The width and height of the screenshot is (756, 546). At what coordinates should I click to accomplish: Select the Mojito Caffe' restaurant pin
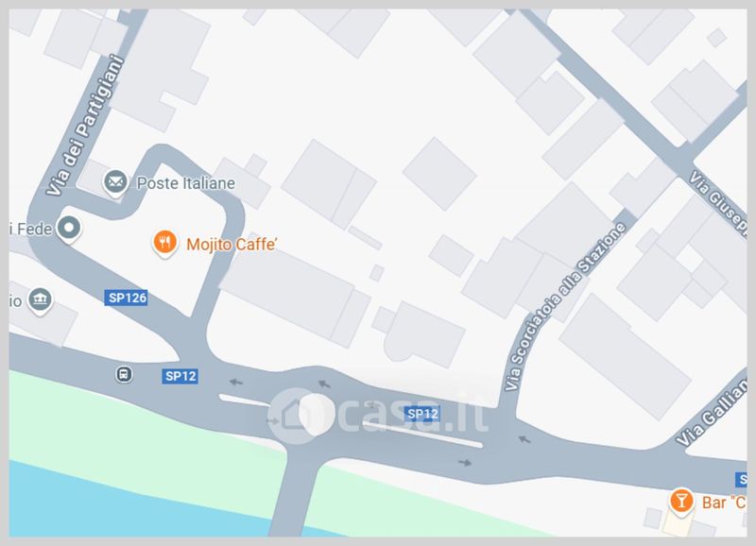(x=164, y=244)
